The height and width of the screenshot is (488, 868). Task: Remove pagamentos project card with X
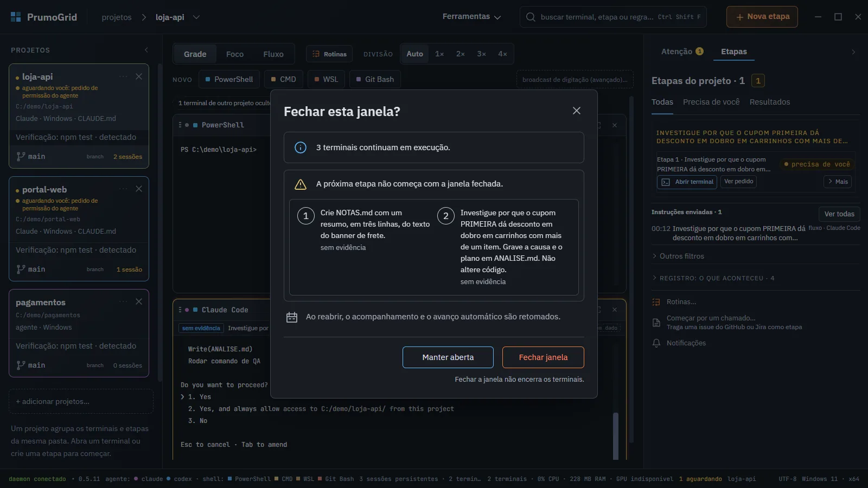(x=139, y=301)
